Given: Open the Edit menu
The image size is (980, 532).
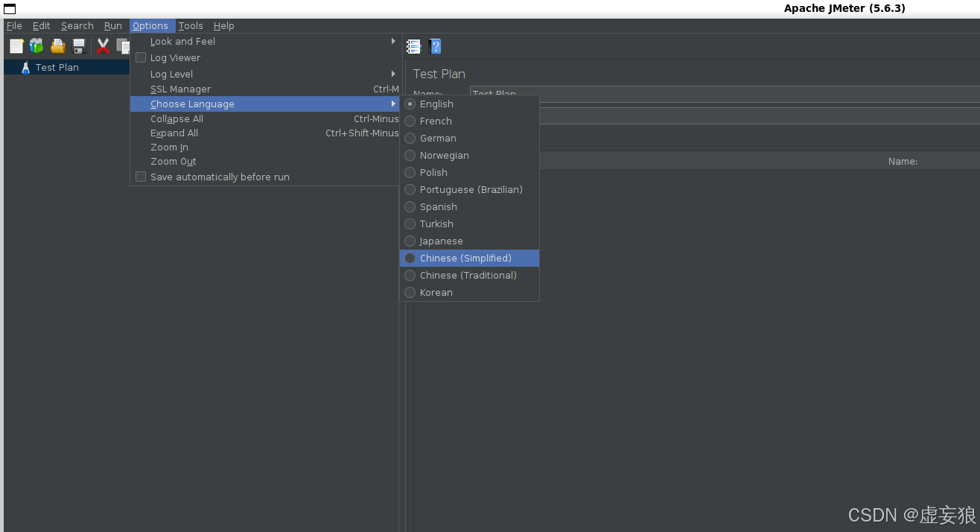Looking at the screenshot, I should tap(41, 25).
